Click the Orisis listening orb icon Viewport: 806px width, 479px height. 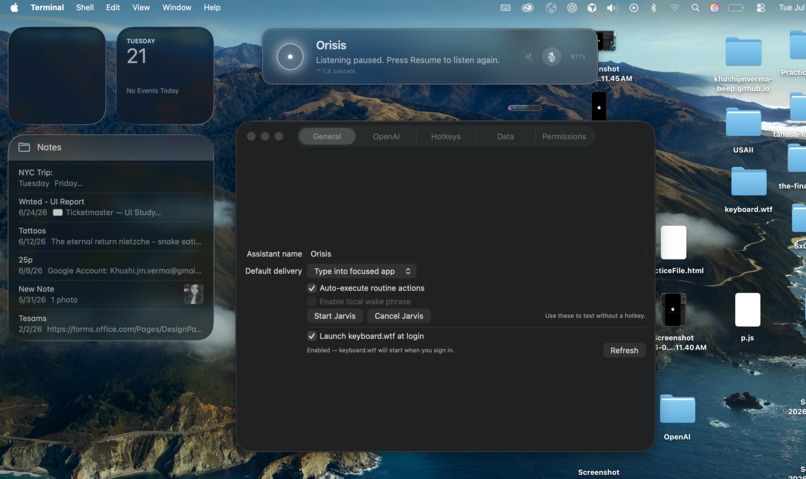tap(290, 57)
